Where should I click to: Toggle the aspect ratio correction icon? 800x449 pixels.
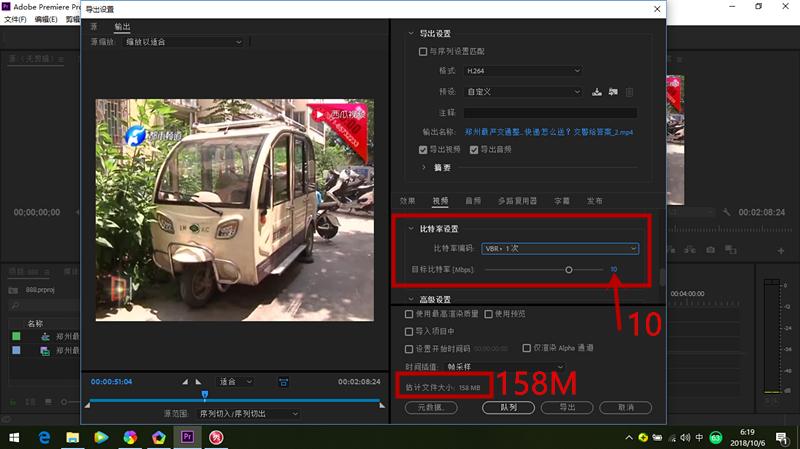(x=284, y=382)
